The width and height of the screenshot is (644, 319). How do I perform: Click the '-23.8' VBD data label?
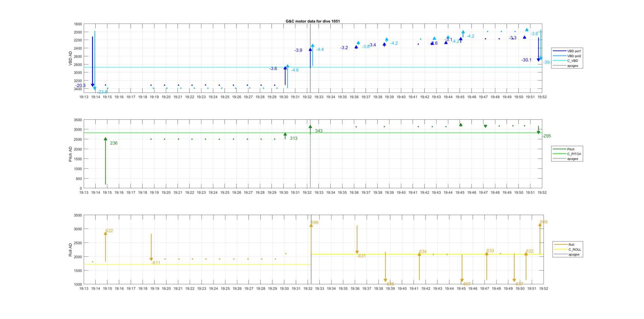tap(102, 92)
